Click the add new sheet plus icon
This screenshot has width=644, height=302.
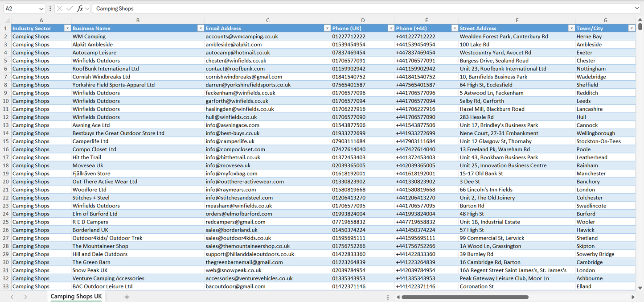[127, 297]
